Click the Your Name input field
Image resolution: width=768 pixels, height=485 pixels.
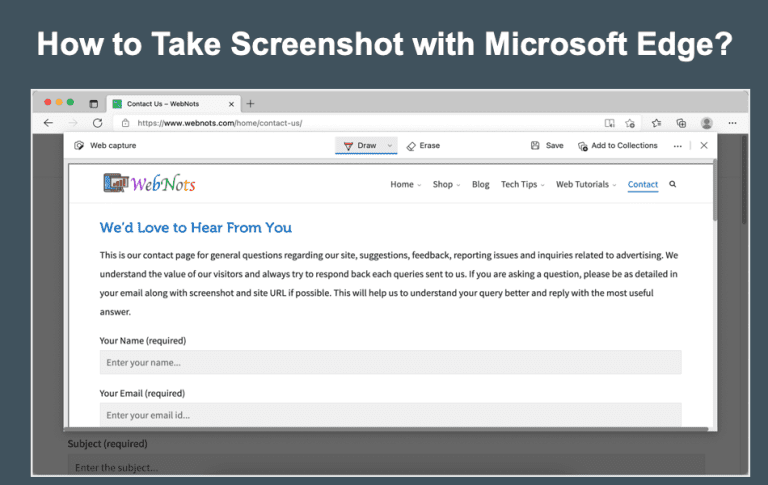(x=390, y=363)
